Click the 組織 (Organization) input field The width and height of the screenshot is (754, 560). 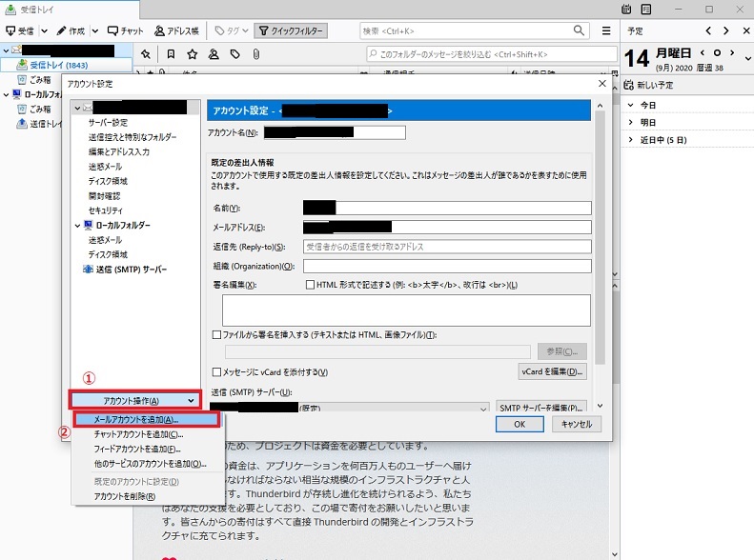447,266
